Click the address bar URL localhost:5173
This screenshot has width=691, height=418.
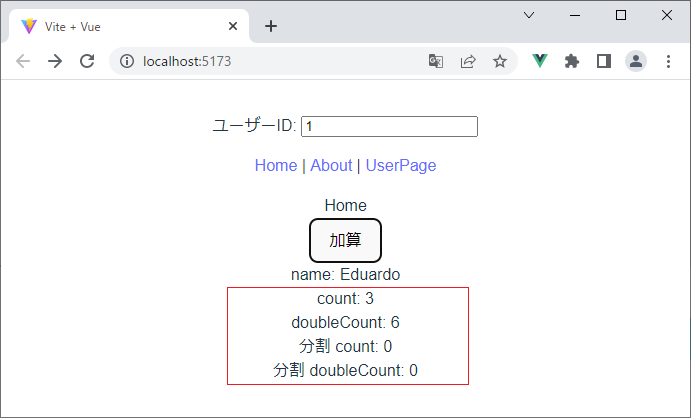click(187, 61)
